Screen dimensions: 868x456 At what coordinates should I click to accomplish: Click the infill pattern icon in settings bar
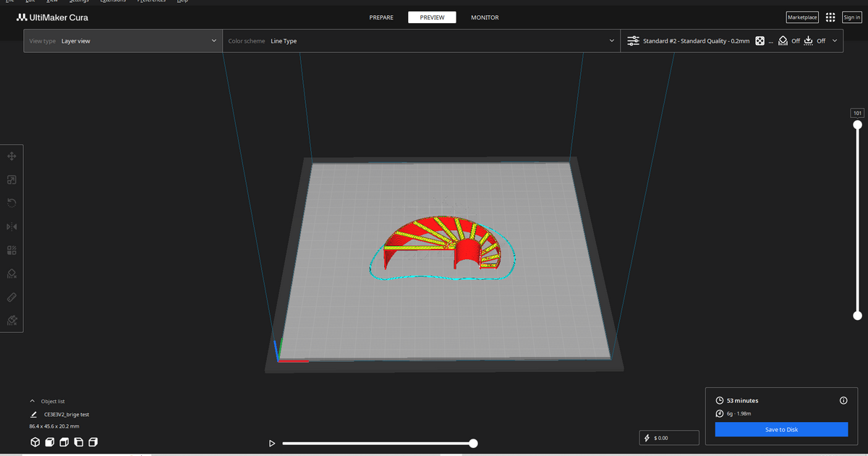pyautogui.click(x=759, y=41)
